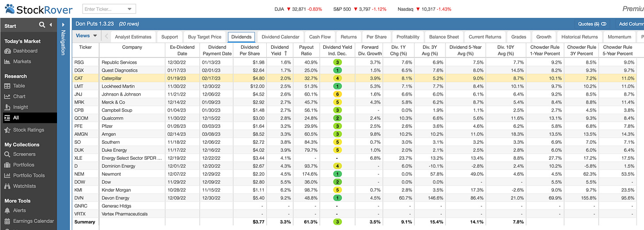Click the Qualcomm company name
The height and width of the screenshot is (230, 644).
tap(113, 118)
